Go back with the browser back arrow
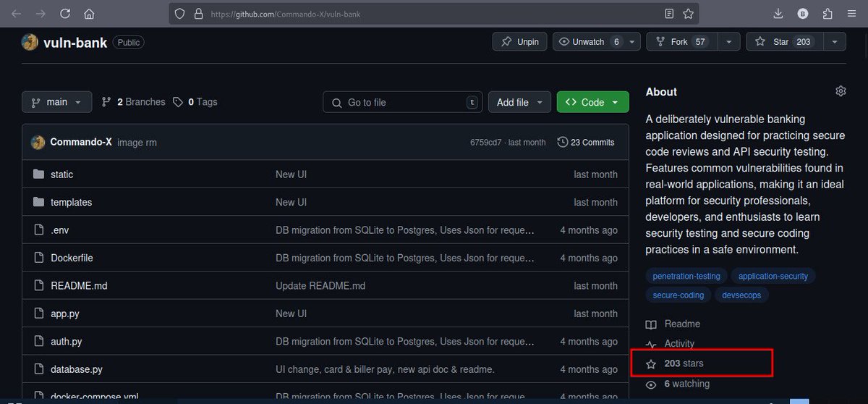 [x=17, y=14]
